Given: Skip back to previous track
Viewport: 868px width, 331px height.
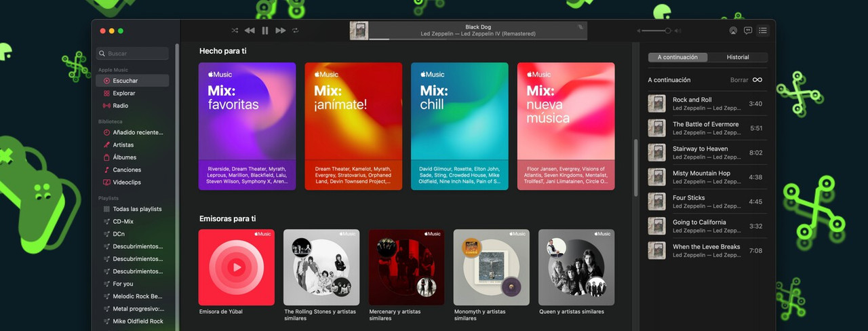Looking at the screenshot, I should click(x=250, y=31).
